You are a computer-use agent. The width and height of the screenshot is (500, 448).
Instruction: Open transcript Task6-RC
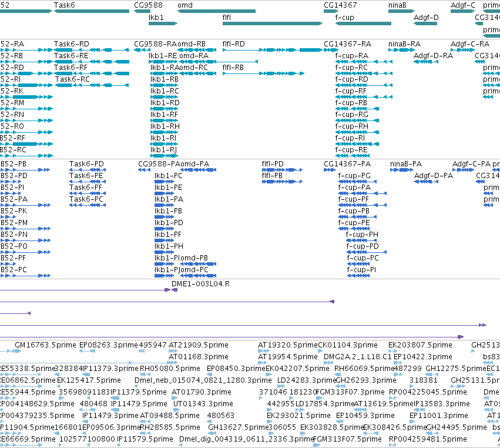(72, 79)
